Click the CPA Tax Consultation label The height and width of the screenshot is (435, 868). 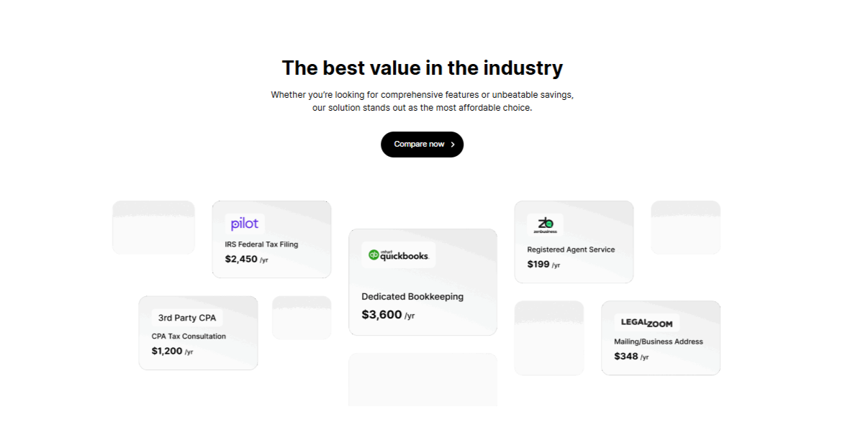189,336
